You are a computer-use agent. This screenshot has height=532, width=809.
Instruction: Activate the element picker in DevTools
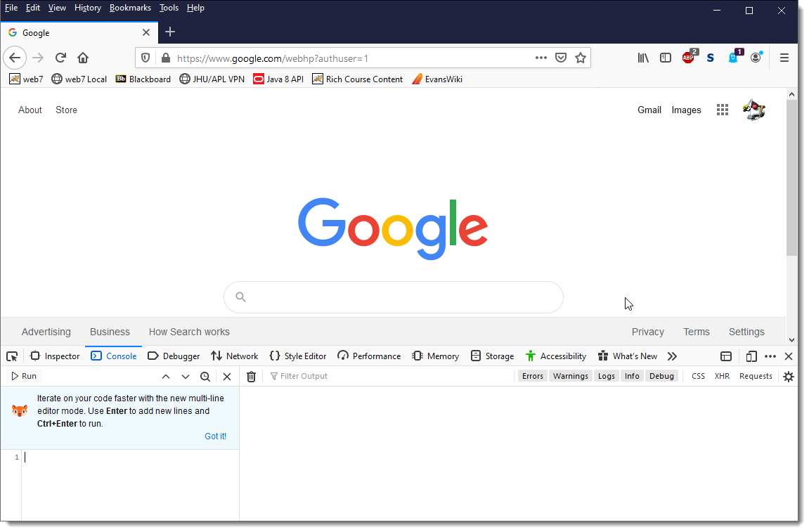tap(12, 356)
